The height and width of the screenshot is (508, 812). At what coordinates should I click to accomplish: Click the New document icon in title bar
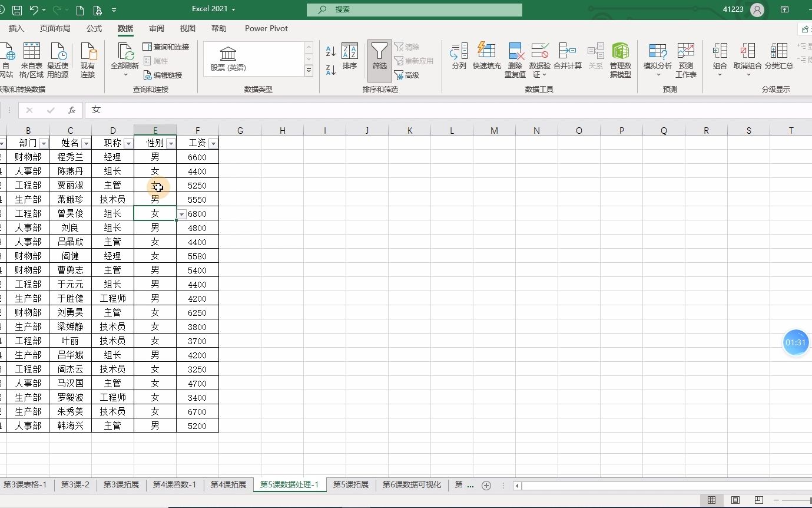pyautogui.click(x=80, y=10)
